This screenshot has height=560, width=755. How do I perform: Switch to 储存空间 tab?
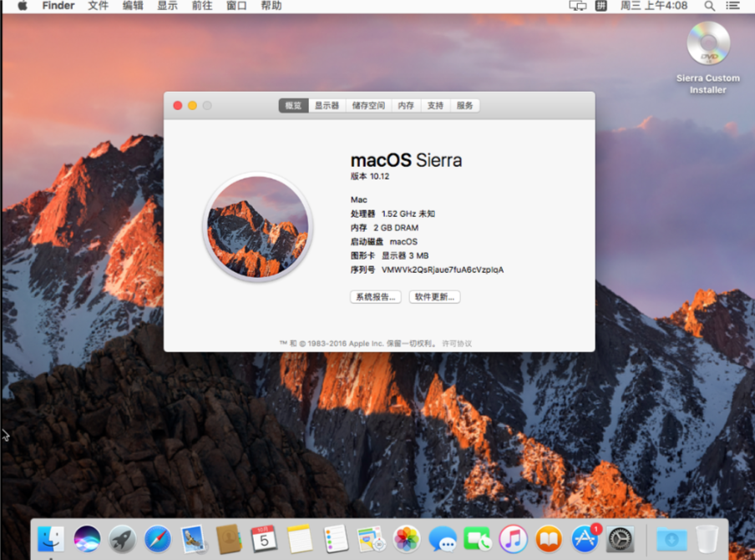368,105
